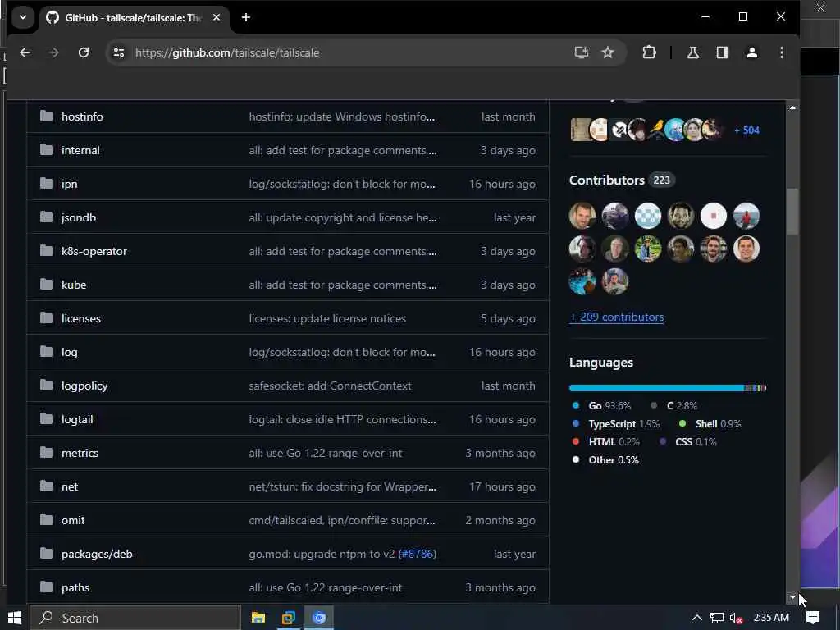The image size is (840, 630).
Task: Open File Explorer from the taskbar
Action: (258, 619)
